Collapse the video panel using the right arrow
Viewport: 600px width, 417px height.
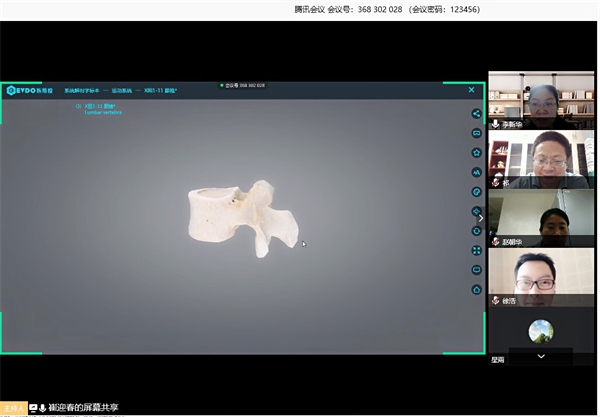(481, 217)
